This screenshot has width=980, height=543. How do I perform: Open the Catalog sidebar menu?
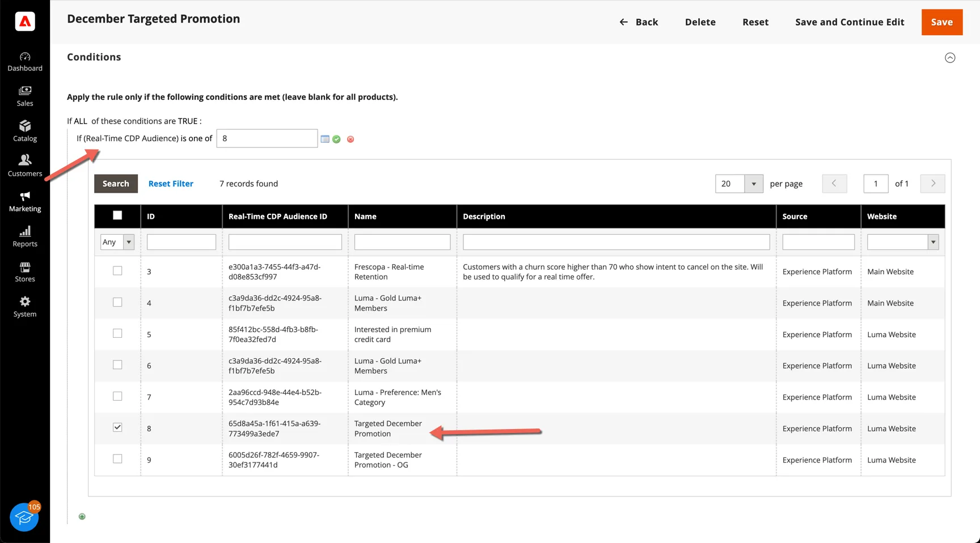click(x=25, y=131)
